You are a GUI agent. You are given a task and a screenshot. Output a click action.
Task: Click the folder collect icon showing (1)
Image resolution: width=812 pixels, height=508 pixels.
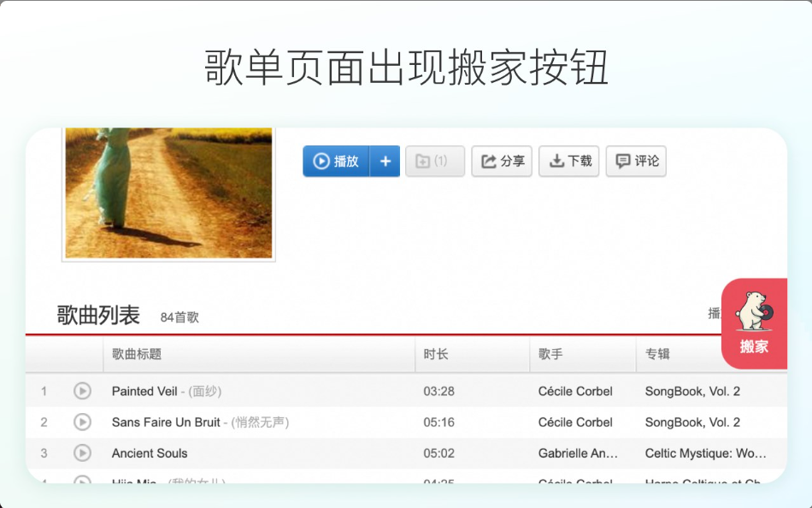coord(435,161)
